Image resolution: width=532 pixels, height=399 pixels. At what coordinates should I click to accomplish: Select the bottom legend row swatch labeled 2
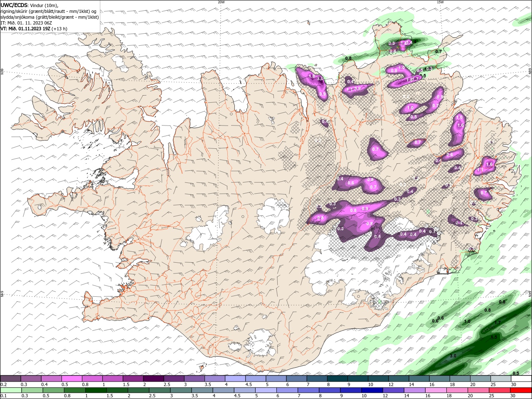138,390
